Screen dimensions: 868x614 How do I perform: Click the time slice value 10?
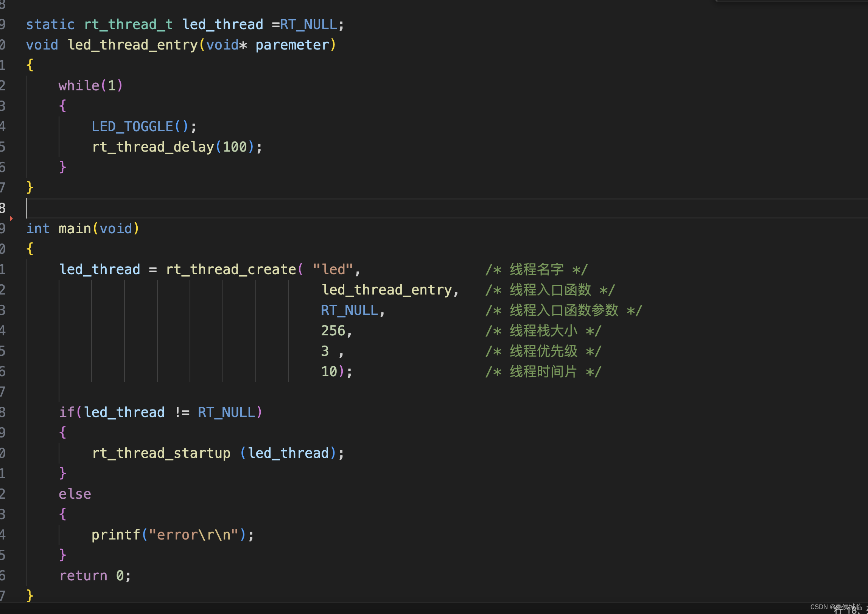(x=329, y=372)
